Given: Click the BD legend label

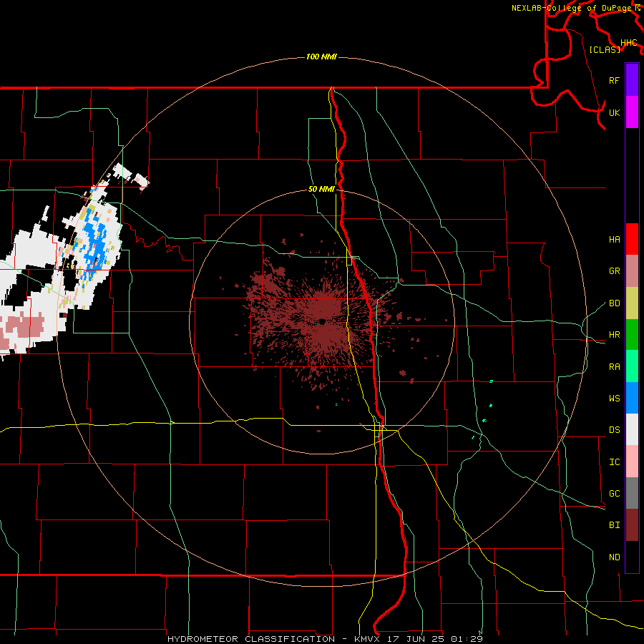Looking at the screenshot, I should (x=614, y=303).
